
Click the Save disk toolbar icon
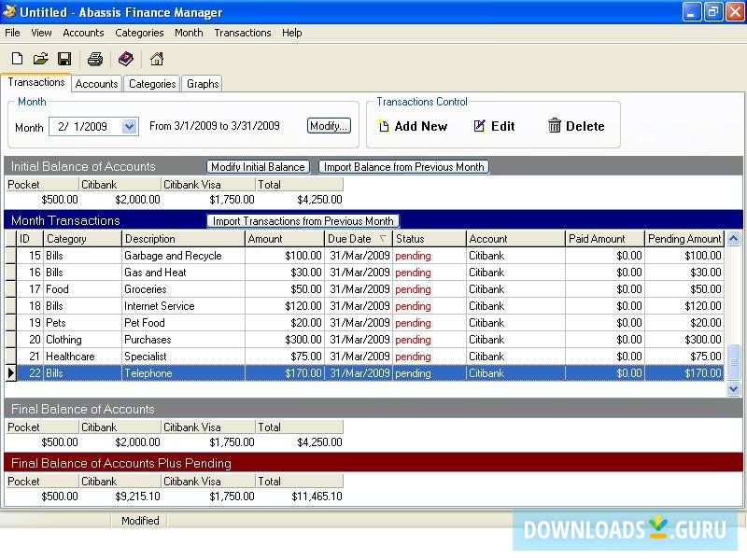click(x=64, y=59)
